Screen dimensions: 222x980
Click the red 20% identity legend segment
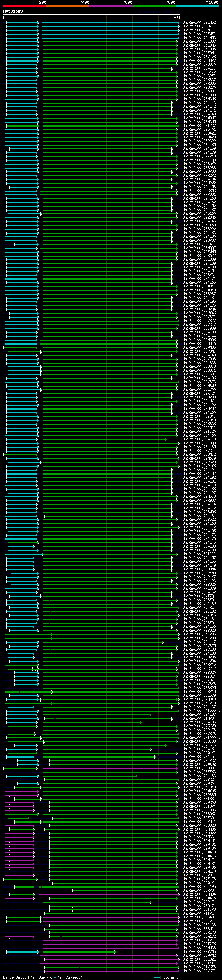(x=25, y=6)
